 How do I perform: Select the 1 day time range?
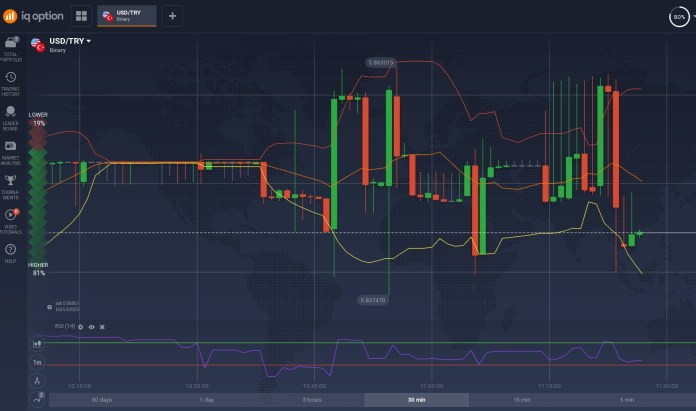coord(207,400)
